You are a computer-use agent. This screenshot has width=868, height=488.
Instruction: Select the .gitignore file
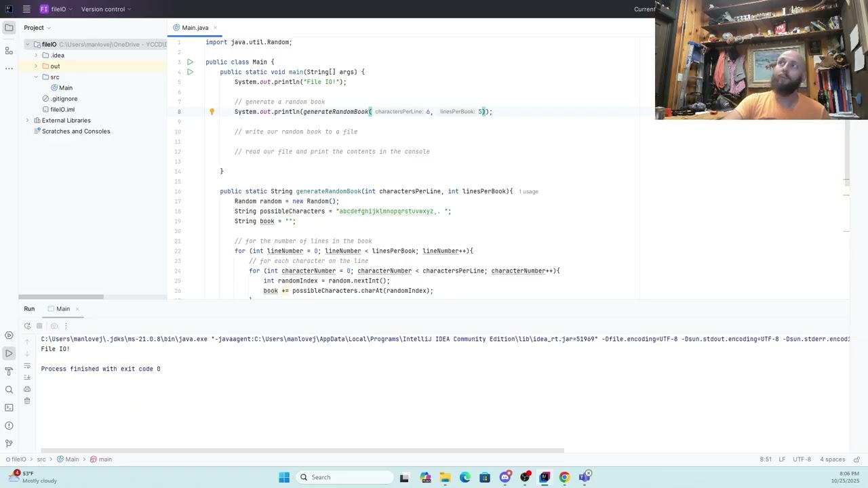(60, 99)
